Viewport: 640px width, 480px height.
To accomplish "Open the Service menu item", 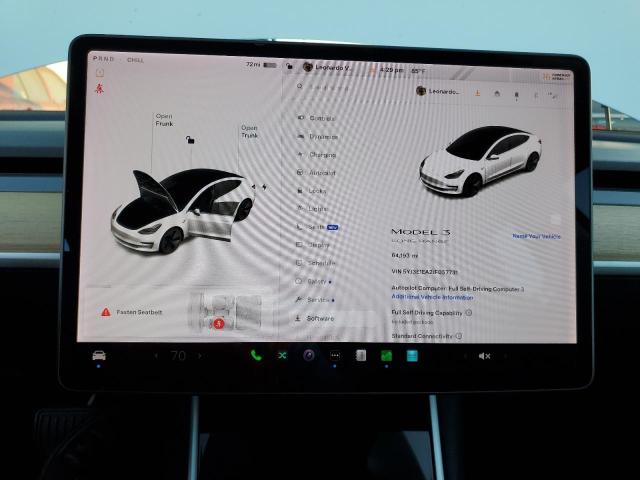I will pyautogui.click(x=315, y=300).
